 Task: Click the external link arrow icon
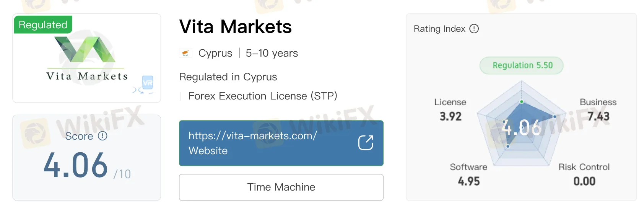365,143
